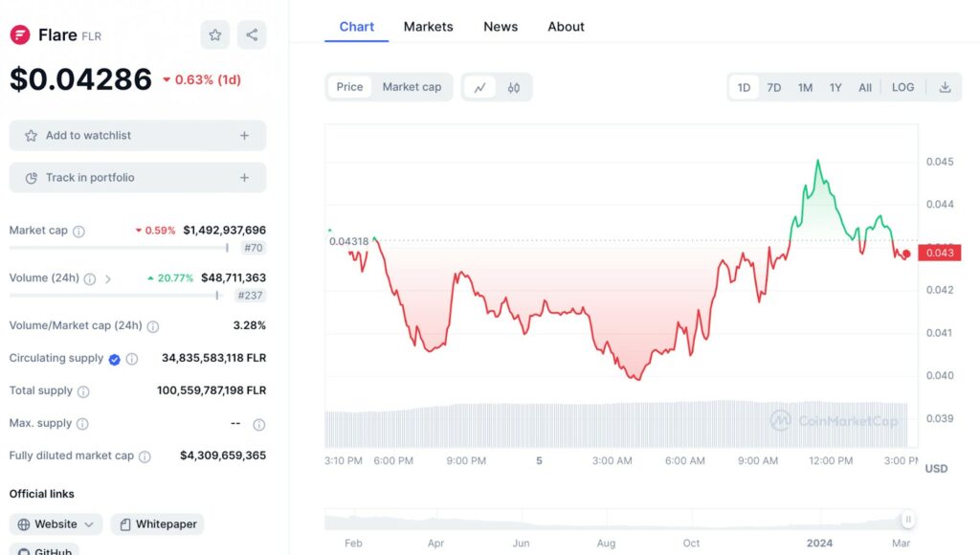Open the About tab
Screen dimensions: 980x555
click(x=567, y=27)
